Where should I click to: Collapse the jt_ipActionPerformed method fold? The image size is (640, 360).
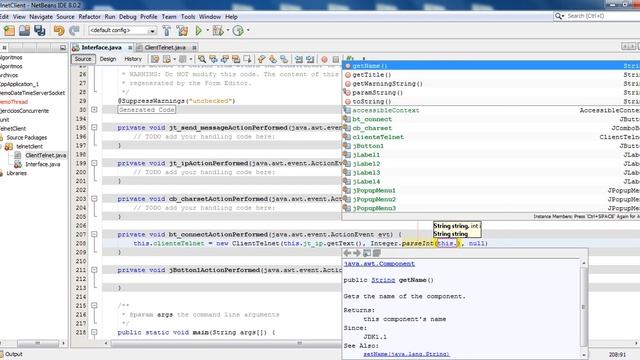94,163
